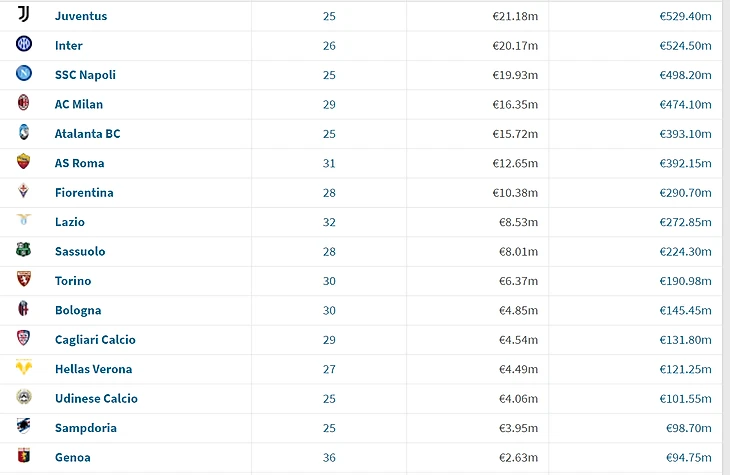This screenshot has height=475, width=730.
Task: Click the Atalanta BC crest icon
Action: tap(24, 133)
